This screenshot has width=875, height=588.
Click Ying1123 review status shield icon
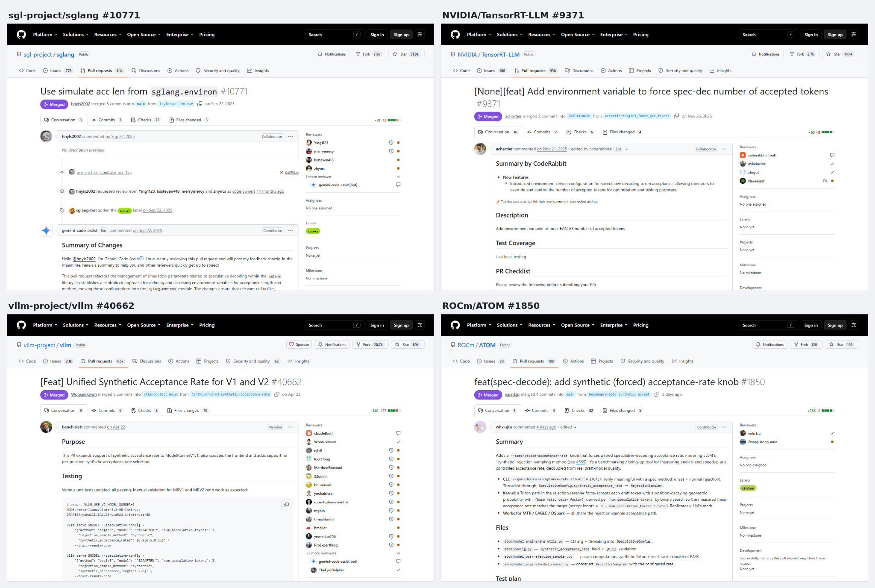[391, 143]
